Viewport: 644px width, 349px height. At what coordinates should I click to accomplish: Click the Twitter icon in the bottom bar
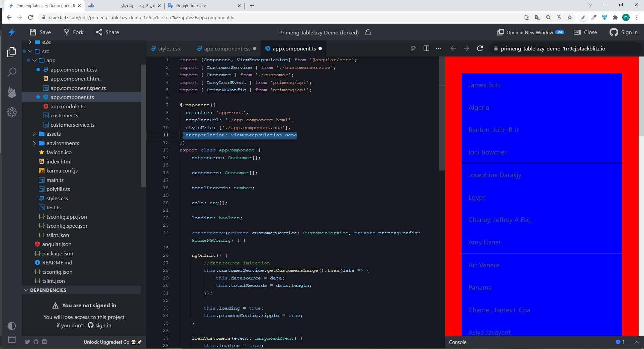pos(27,342)
